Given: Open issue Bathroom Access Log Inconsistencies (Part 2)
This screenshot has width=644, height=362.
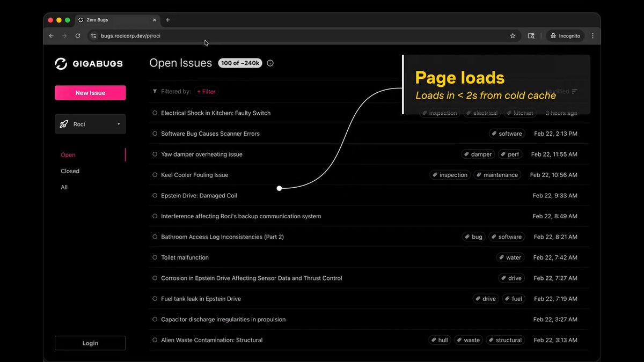Looking at the screenshot, I should point(222,237).
